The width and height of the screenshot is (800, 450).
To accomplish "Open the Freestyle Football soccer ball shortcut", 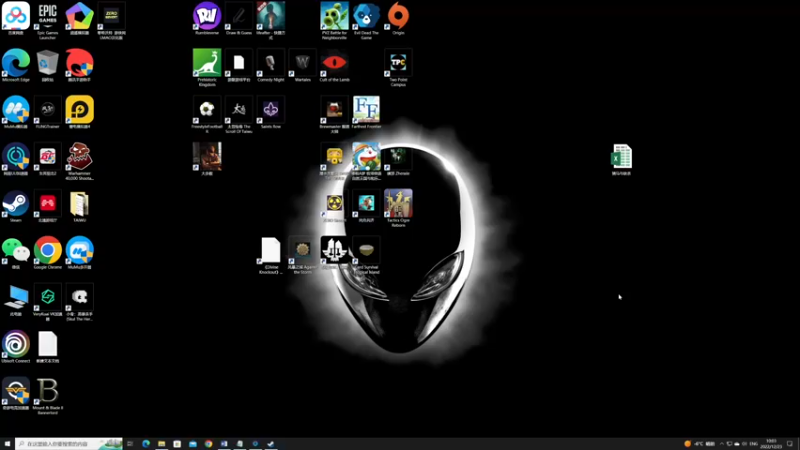I will coord(207,114).
